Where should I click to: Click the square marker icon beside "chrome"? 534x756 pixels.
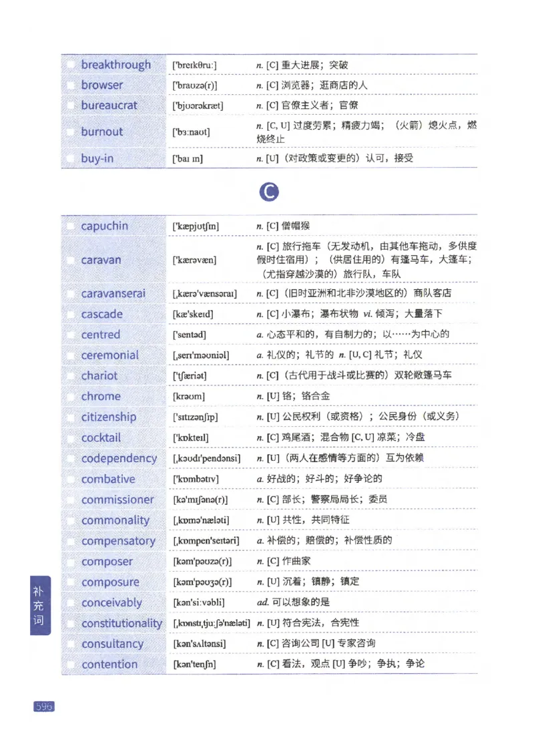[x=71, y=397]
